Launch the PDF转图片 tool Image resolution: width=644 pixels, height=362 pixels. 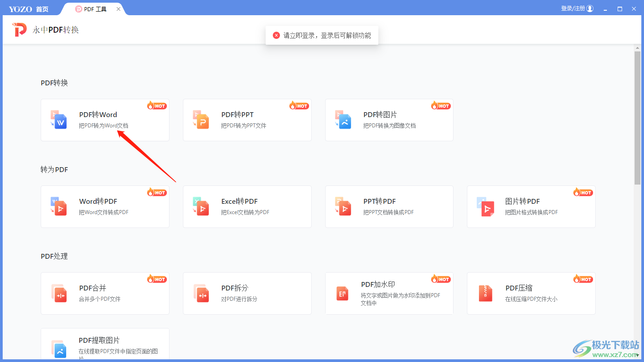pos(389,120)
